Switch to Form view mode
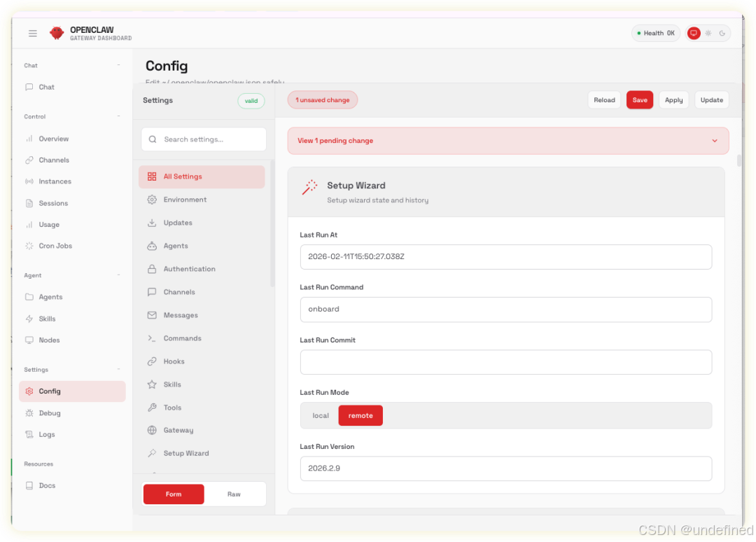This screenshot has width=756, height=542. pyautogui.click(x=174, y=494)
